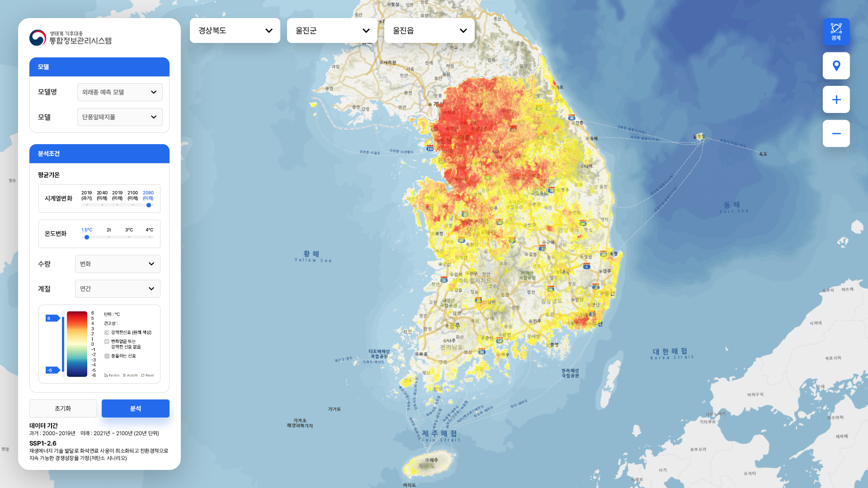Click the system logo icon
868x488 pixels.
point(38,38)
